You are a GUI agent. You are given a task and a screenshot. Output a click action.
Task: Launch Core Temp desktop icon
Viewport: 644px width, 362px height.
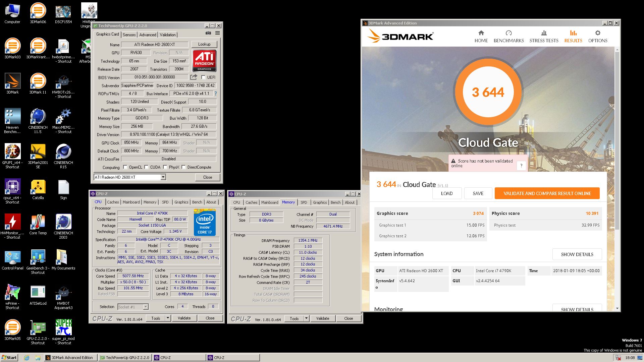pyautogui.click(x=38, y=225)
